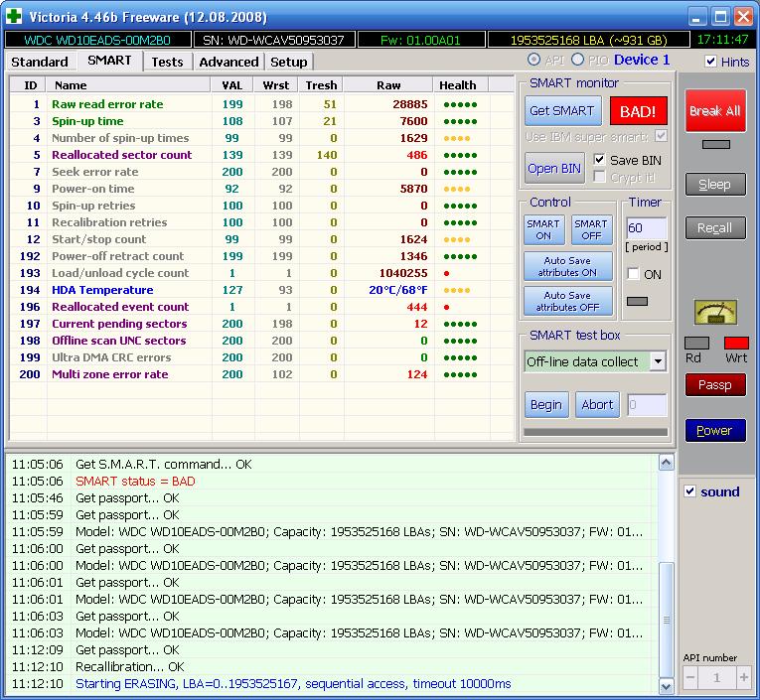Open the Advanced tab
The height and width of the screenshot is (700, 760).
[x=228, y=62]
